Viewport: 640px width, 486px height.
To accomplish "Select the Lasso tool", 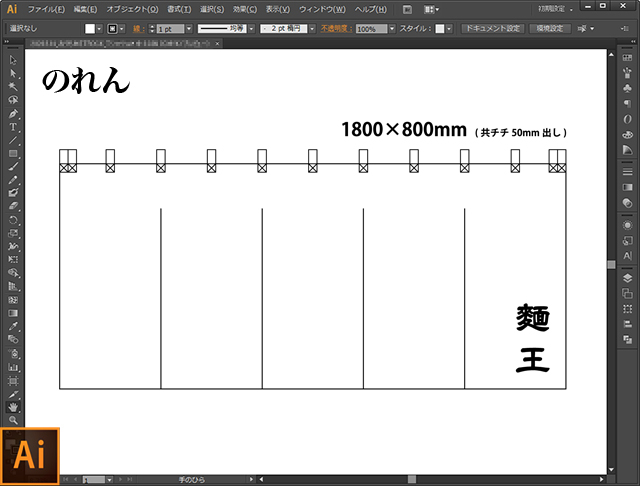I will pyautogui.click(x=13, y=100).
